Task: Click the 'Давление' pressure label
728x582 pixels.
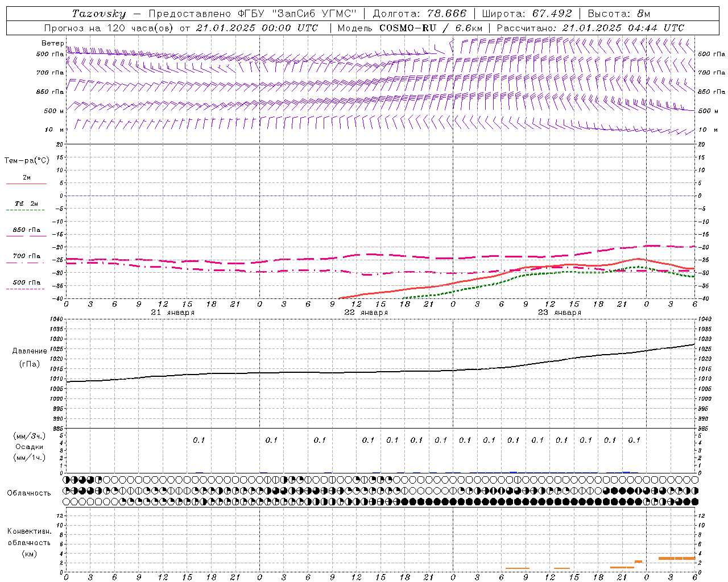Action: point(30,351)
